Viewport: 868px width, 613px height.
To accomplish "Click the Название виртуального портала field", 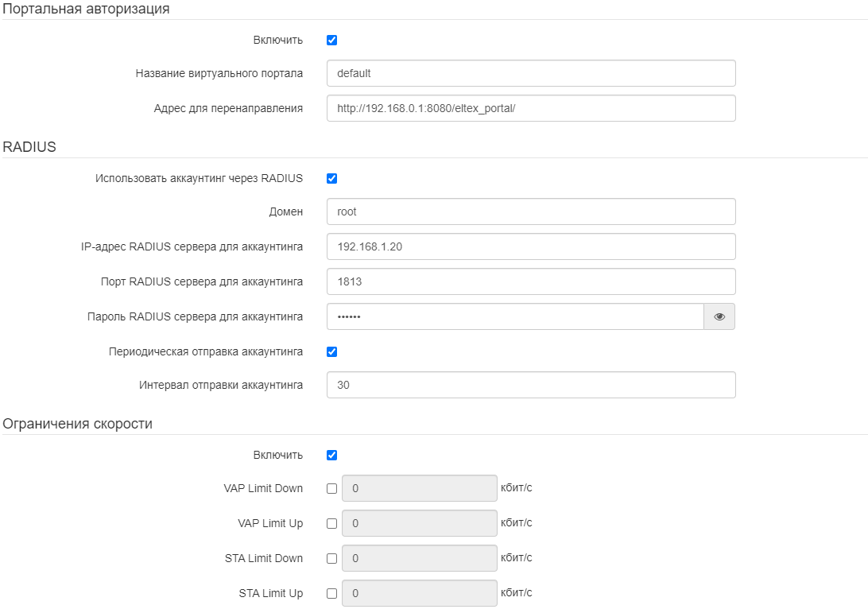I will click(531, 73).
